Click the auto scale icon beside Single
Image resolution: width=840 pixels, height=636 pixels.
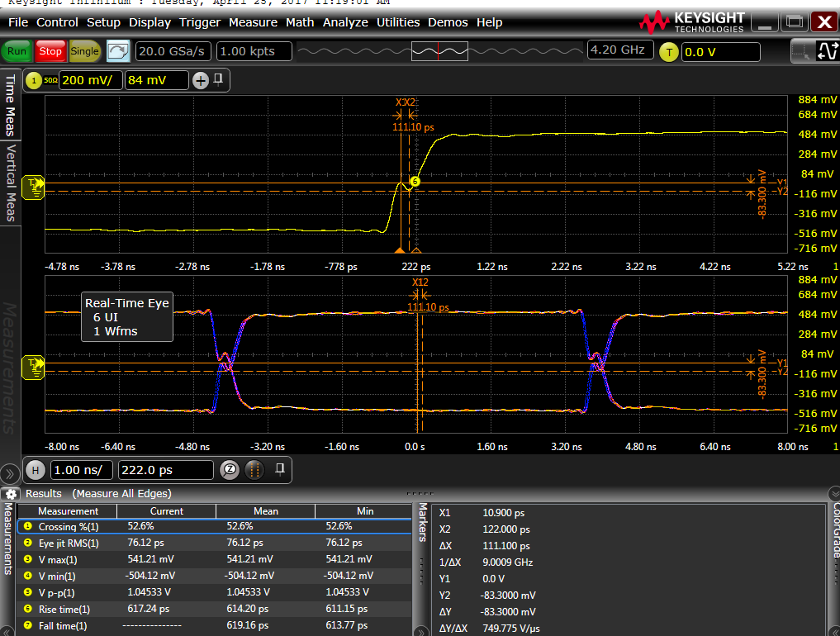pos(118,51)
